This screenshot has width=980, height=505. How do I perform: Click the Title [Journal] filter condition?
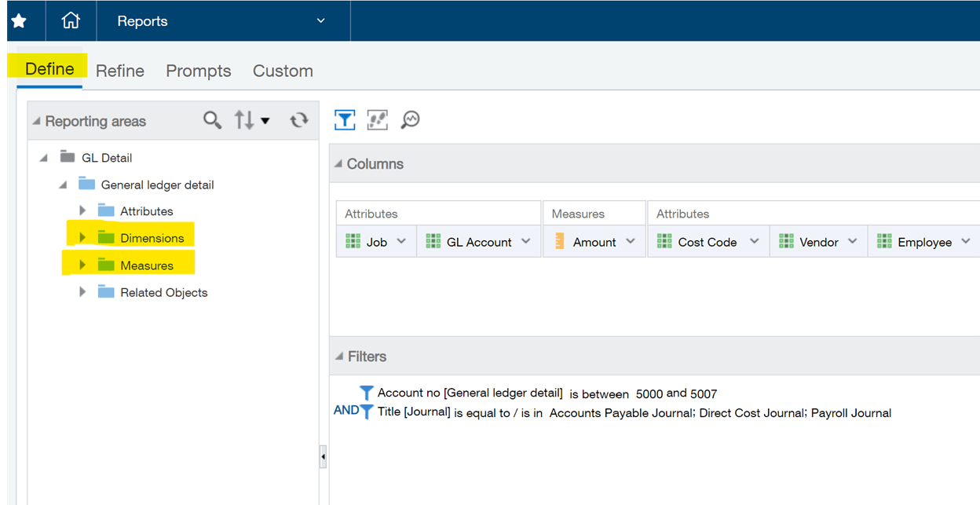(633, 412)
